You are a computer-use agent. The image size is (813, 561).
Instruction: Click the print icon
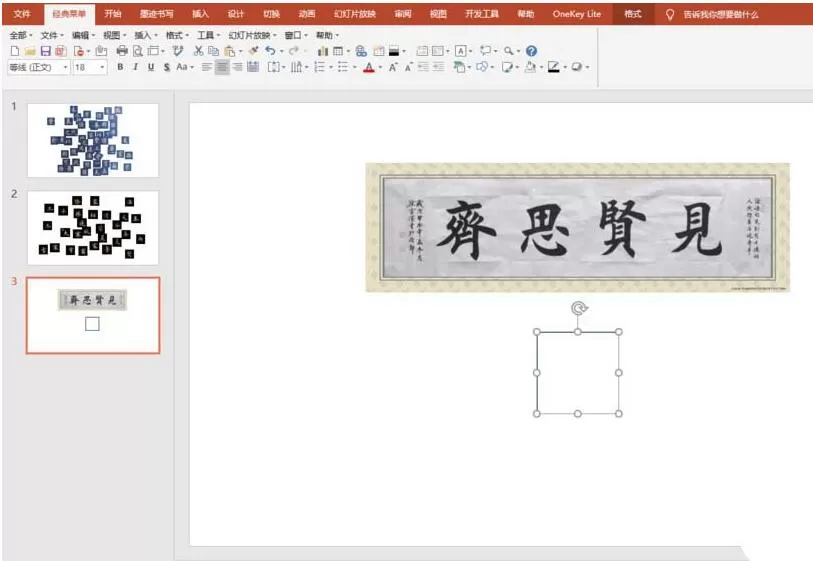click(x=122, y=51)
